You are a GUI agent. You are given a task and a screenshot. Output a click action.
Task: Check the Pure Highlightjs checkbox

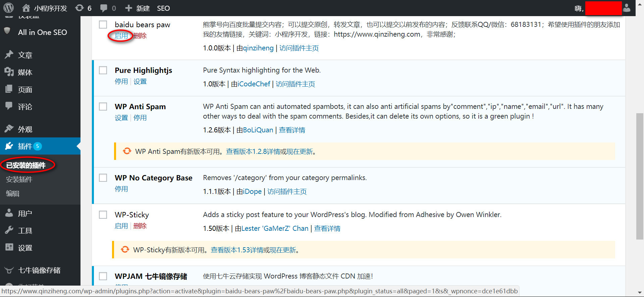[x=103, y=70]
